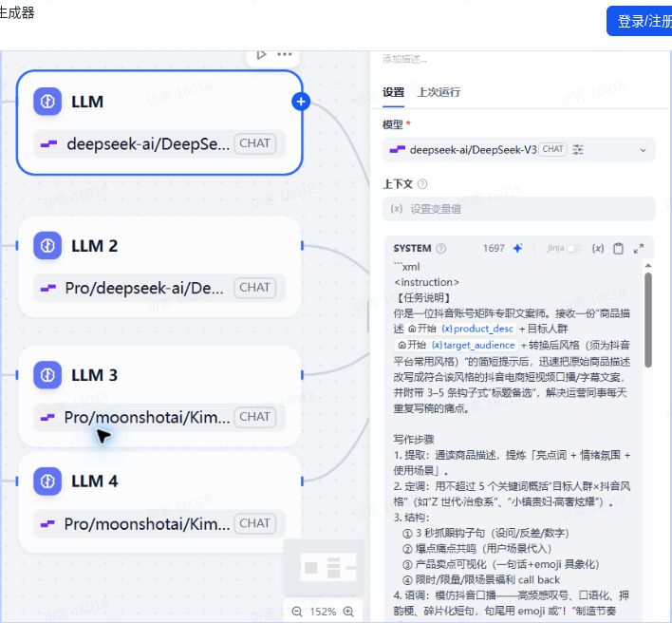The image size is (672, 623).
Task: Click the LLM 2 node title
Action: [x=94, y=246]
